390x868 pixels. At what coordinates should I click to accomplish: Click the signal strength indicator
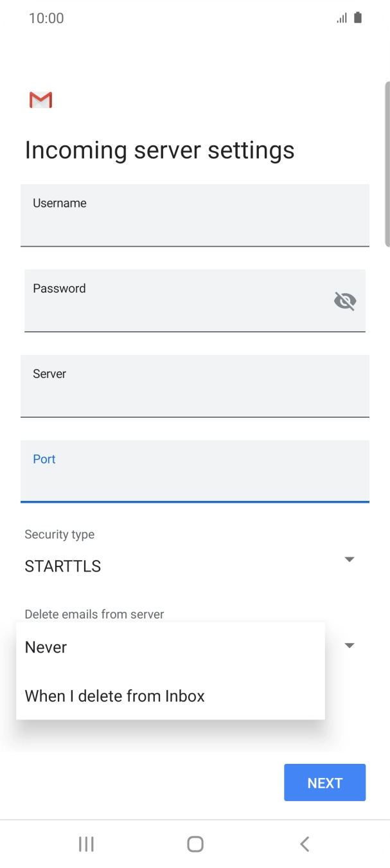tap(341, 17)
